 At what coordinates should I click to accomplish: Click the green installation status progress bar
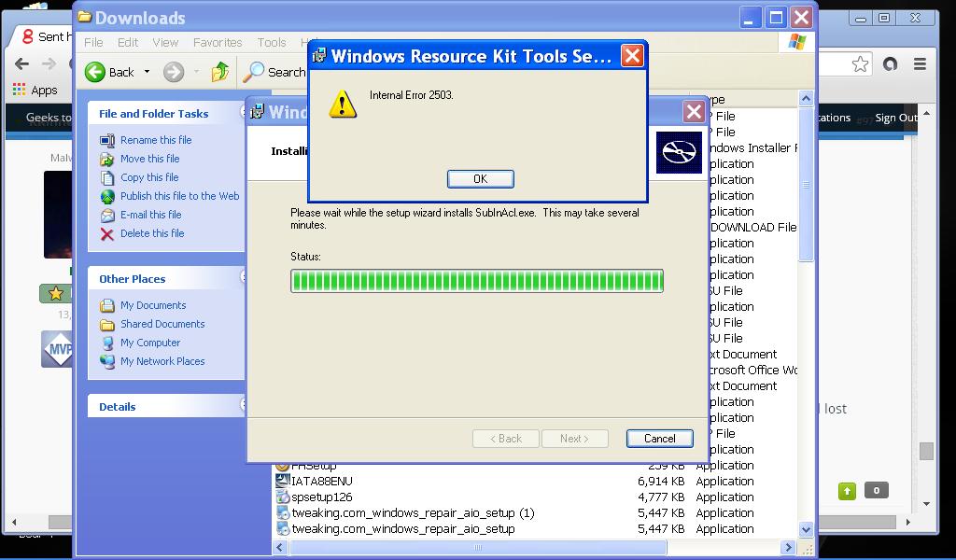(x=477, y=281)
